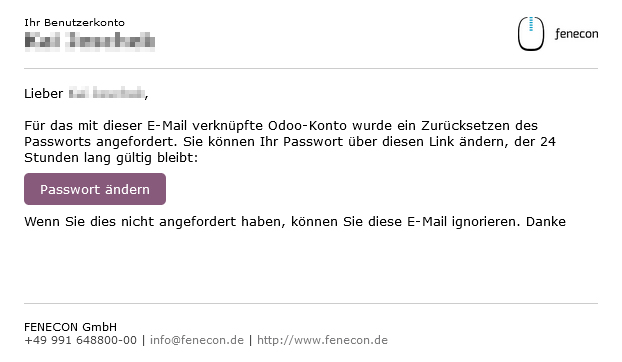Click the blurred account name in header
The image size is (622, 362).
tap(90, 41)
